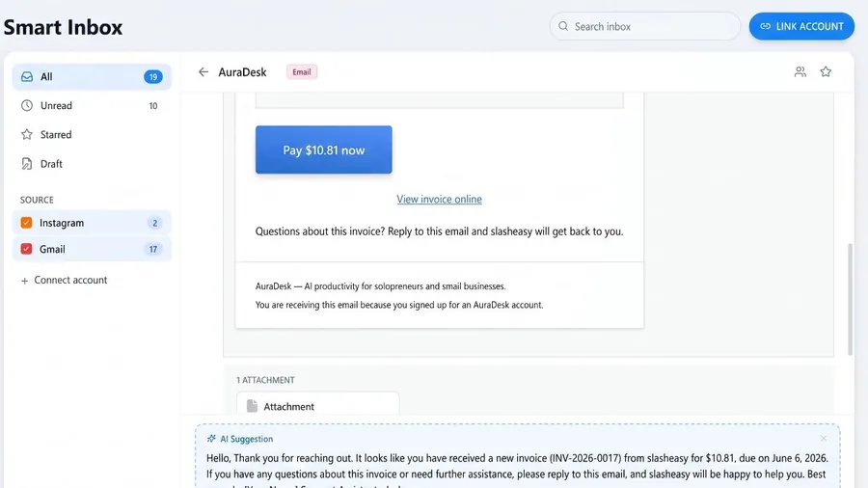
Task: Click the Instagram count badge 2
Action: [155, 223]
